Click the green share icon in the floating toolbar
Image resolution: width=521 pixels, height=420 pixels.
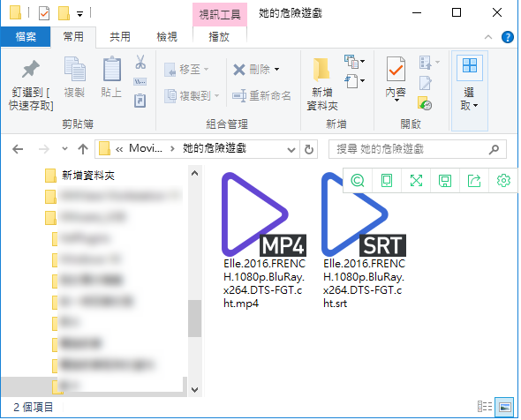coord(474,181)
